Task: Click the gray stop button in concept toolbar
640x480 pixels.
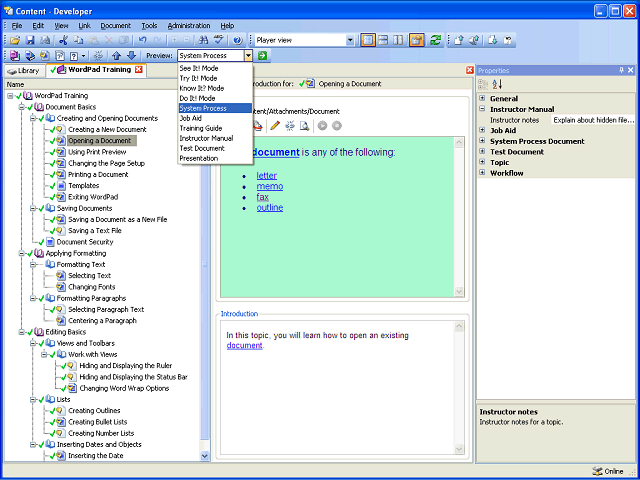Action: 337,126
